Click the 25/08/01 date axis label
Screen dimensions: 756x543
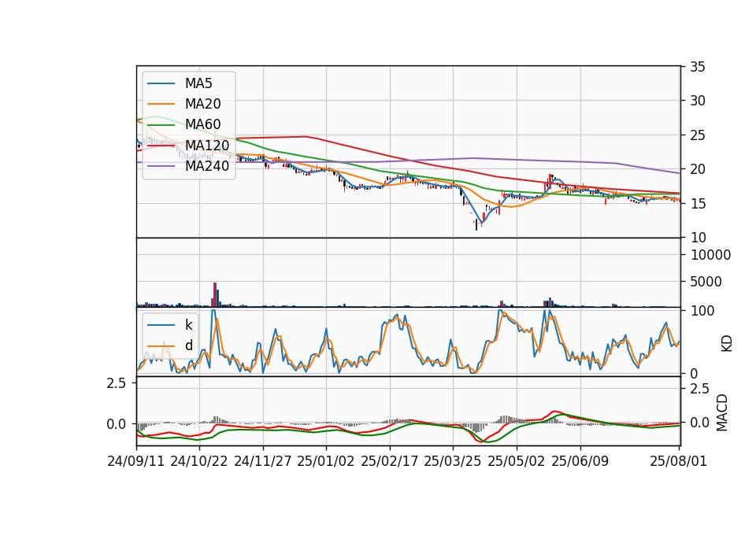point(678,461)
